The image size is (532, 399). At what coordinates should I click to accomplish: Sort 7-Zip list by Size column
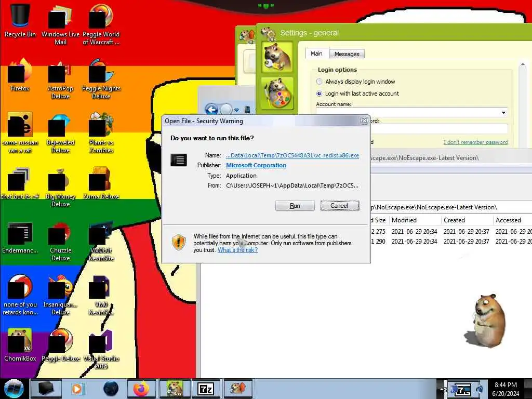coord(379,220)
